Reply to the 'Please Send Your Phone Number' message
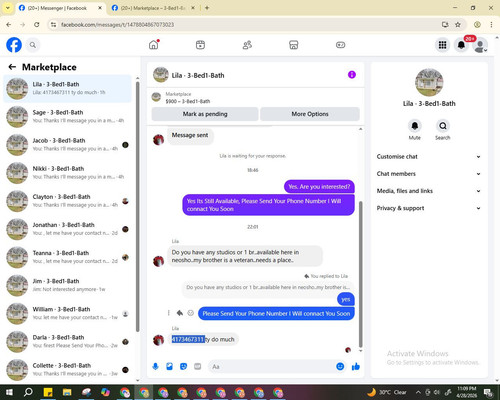Viewport: 500px width, 400px height. point(180,313)
